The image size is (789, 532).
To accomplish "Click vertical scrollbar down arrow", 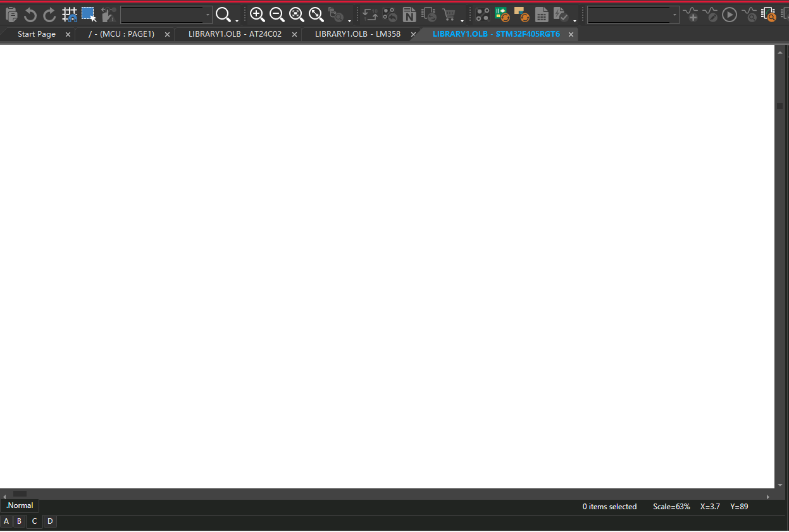I will (780, 485).
